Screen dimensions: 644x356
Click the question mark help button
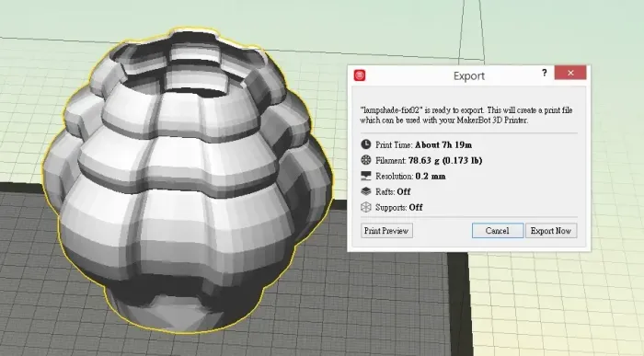point(545,73)
